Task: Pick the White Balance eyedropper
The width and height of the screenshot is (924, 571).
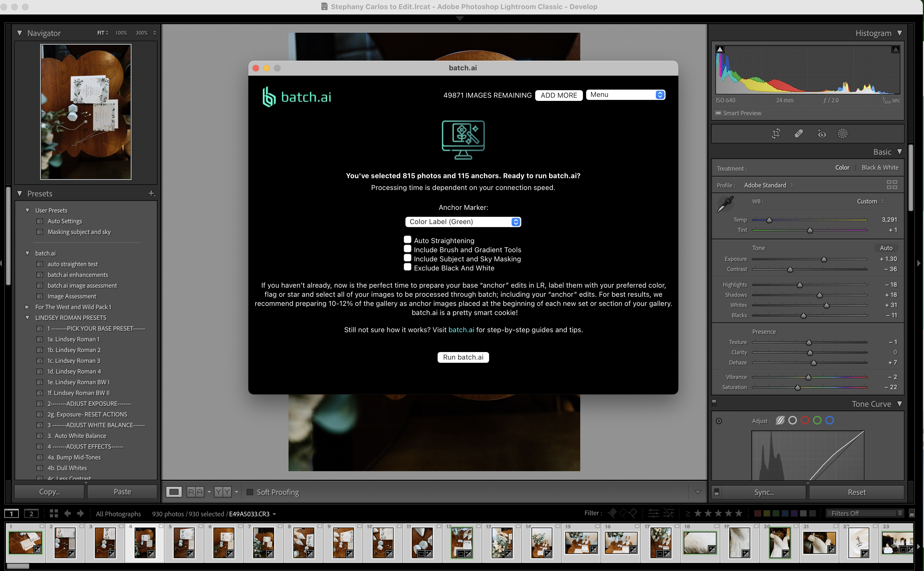Action: click(x=725, y=204)
